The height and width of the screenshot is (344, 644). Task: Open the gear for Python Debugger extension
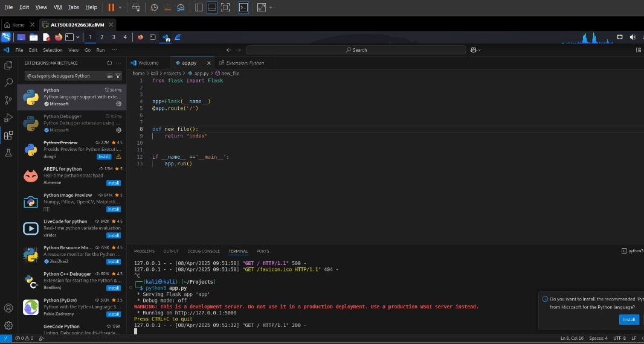pos(118,130)
